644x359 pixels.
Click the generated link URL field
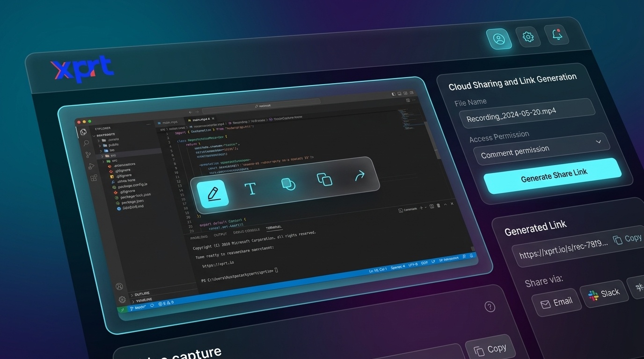[563, 249]
